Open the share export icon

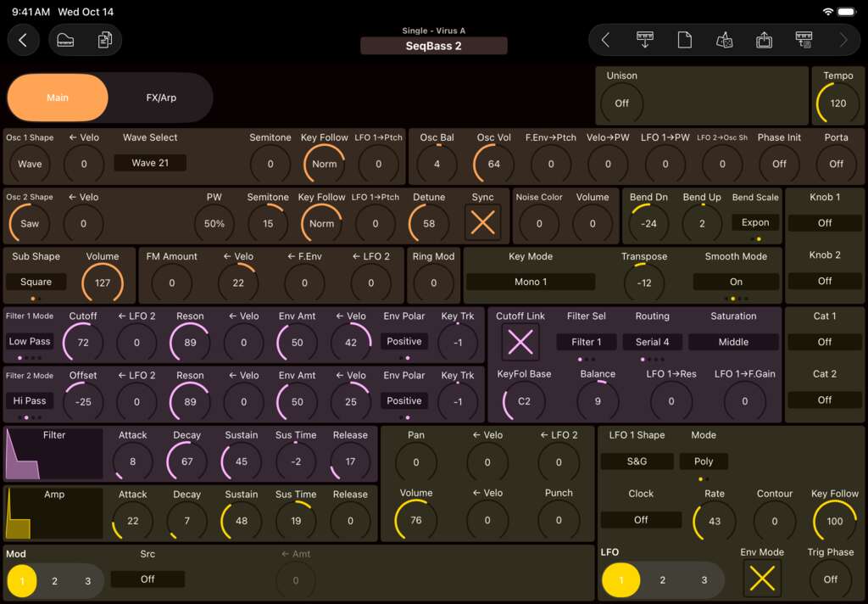[764, 41]
